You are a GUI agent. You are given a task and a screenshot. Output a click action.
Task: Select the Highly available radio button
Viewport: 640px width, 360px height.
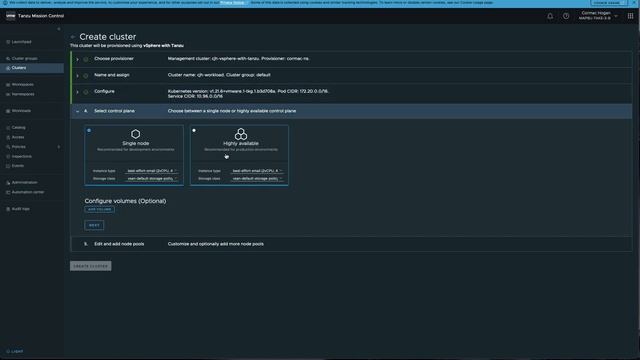click(194, 131)
